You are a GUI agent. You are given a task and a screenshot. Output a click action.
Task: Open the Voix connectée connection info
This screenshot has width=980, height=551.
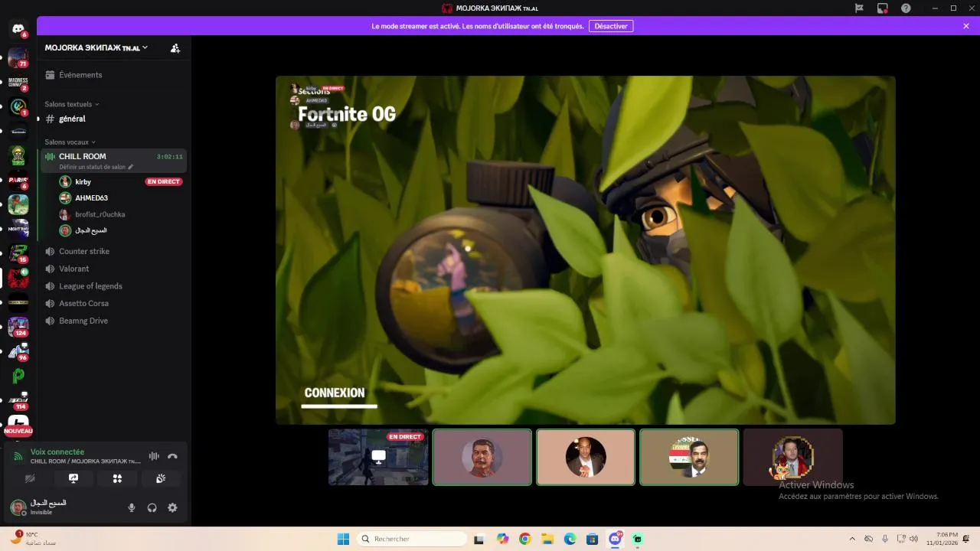(57, 452)
